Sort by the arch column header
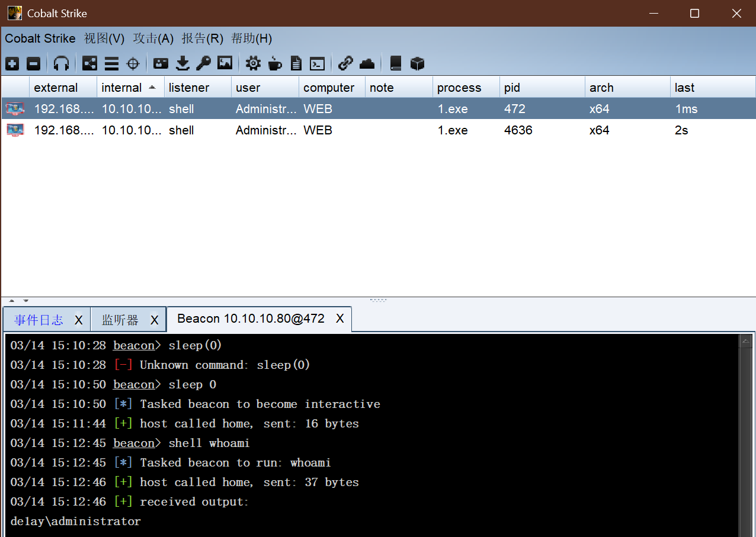This screenshot has height=537, width=756. coord(628,88)
